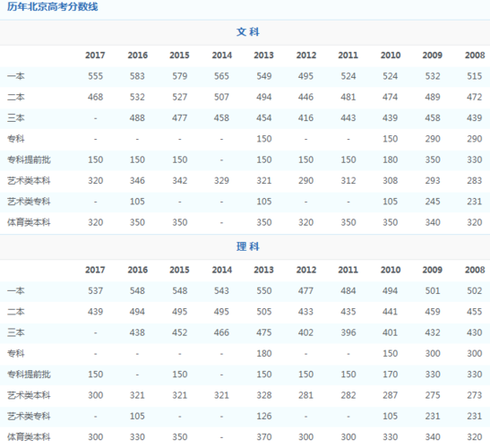Click the 537 score in 理科 一本

tap(95, 291)
